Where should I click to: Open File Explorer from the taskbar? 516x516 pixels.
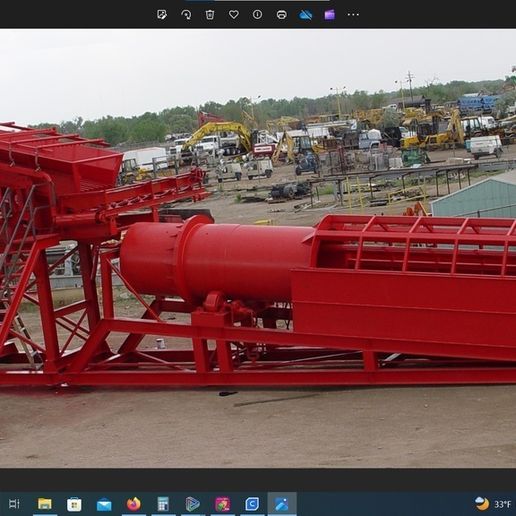45,504
